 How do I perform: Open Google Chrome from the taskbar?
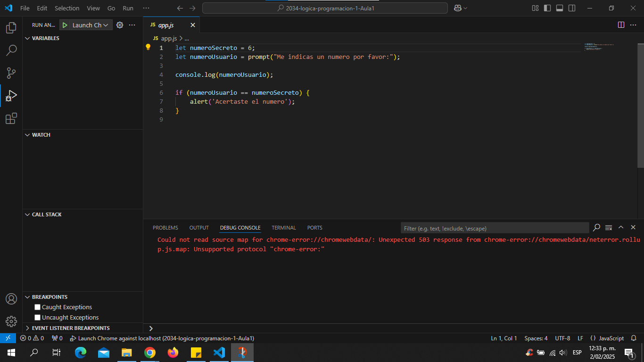(x=150, y=352)
